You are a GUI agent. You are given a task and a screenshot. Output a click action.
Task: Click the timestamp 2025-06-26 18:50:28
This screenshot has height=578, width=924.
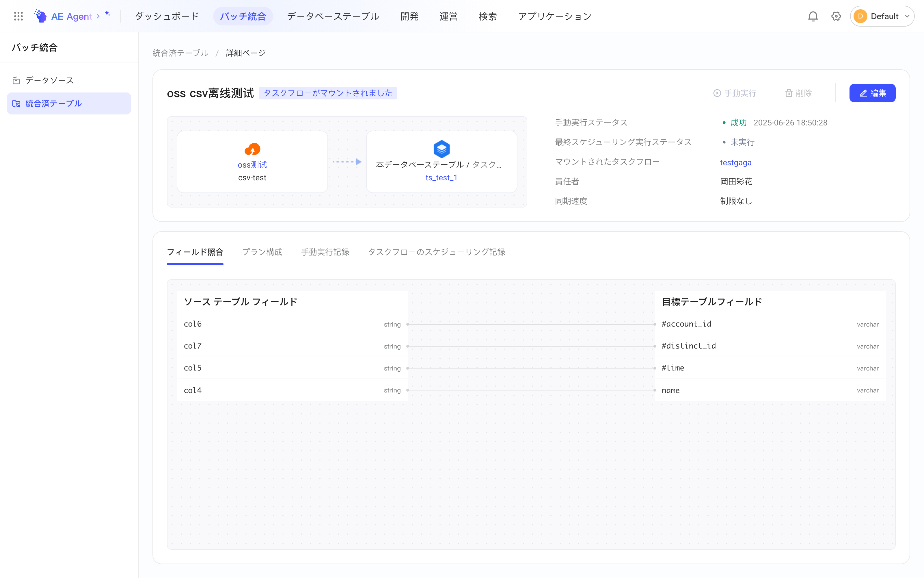tap(790, 123)
